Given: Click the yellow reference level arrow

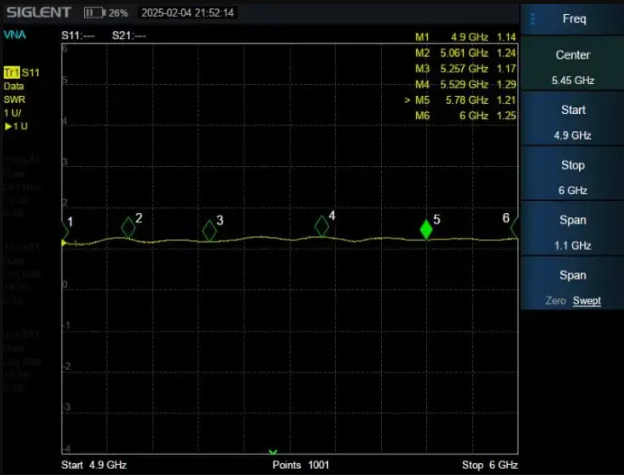Looking at the screenshot, I should point(65,243).
